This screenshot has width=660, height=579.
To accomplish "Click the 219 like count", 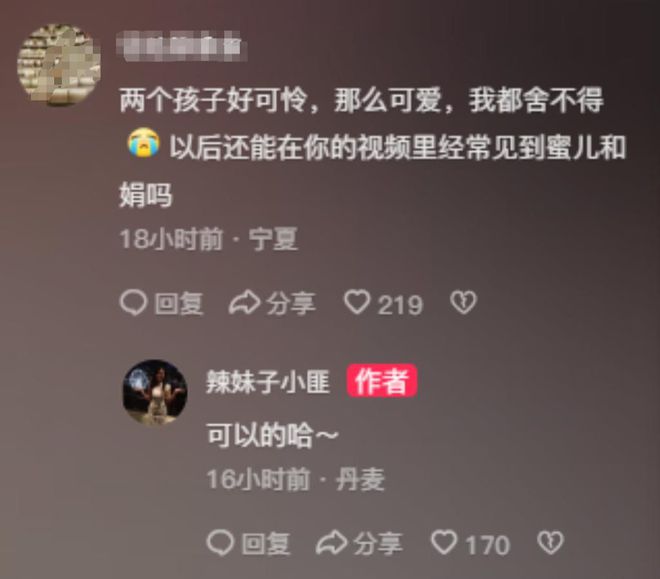I will click(x=400, y=305).
